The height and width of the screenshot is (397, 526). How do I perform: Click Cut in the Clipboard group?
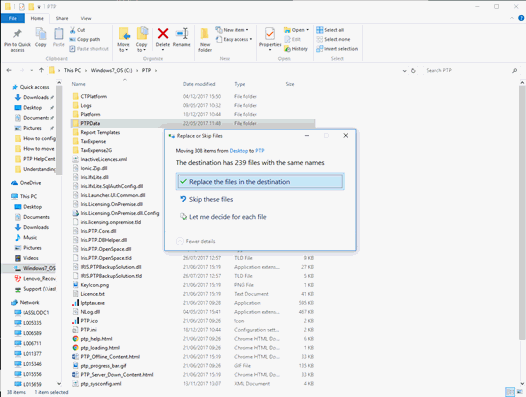pos(77,30)
